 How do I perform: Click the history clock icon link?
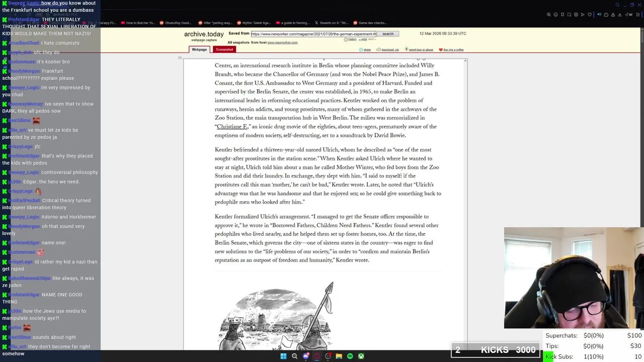point(350,39)
